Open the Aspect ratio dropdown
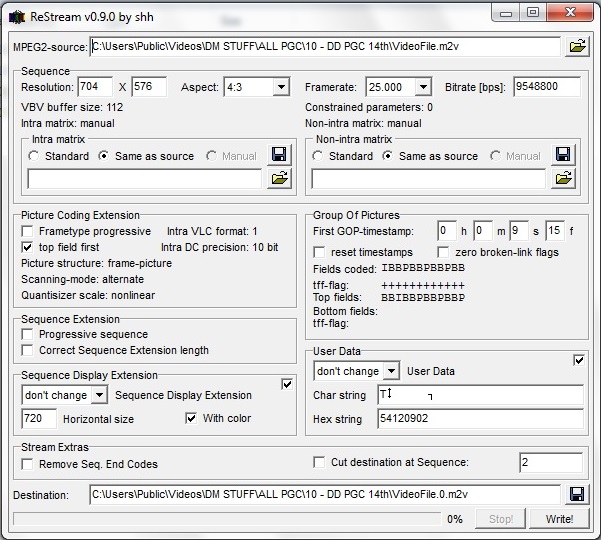This screenshot has width=601, height=540. [x=281, y=87]
